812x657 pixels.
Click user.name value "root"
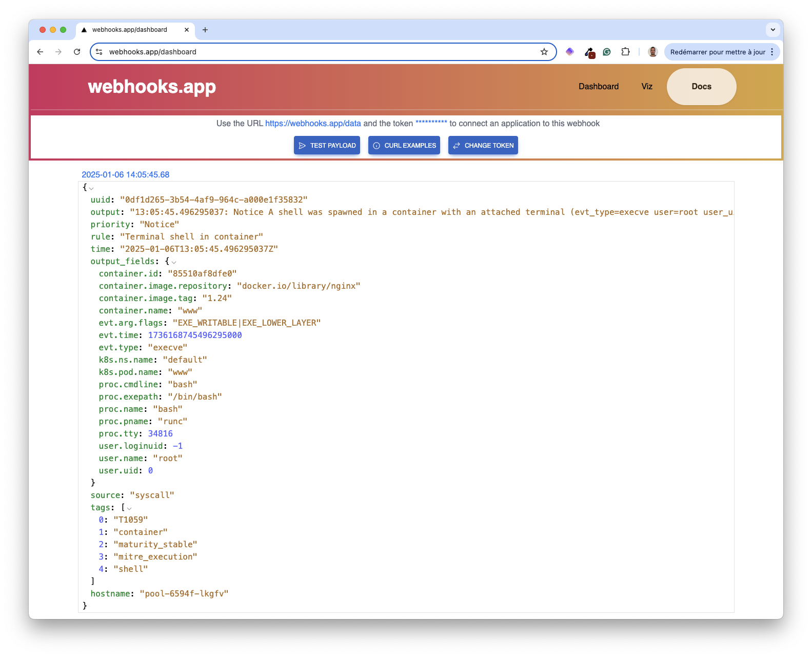pos(168,458)
